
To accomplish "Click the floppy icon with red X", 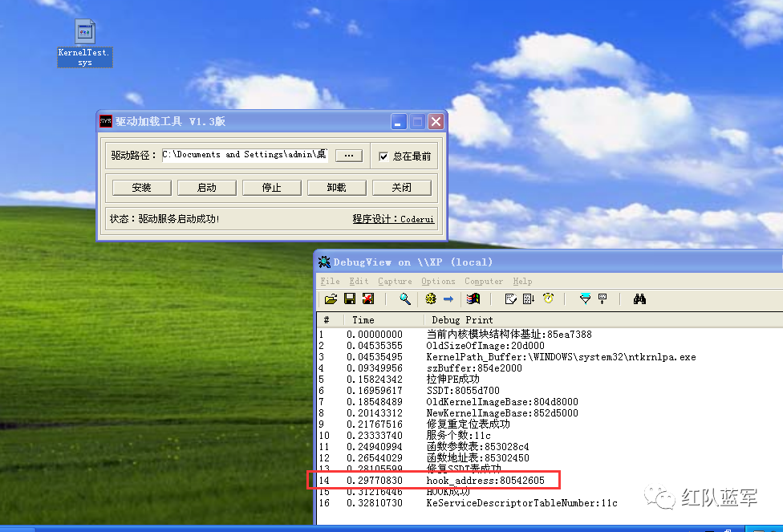I will tap(368, 298).
